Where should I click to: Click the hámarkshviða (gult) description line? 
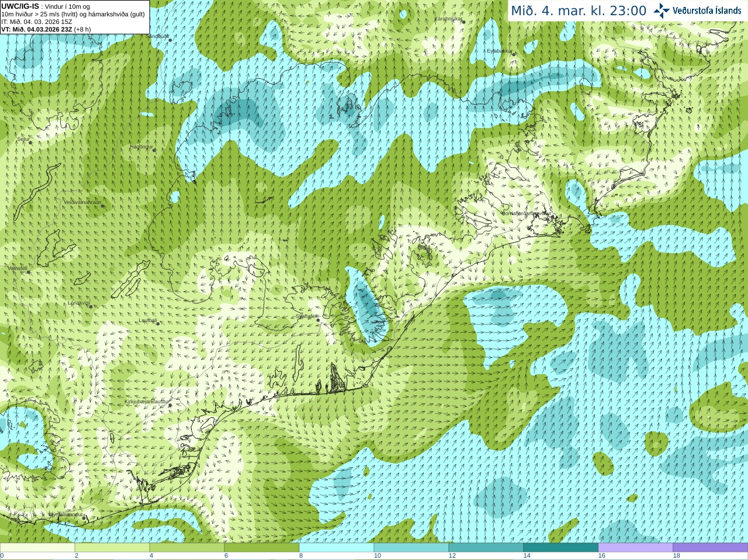click(73, 14)
